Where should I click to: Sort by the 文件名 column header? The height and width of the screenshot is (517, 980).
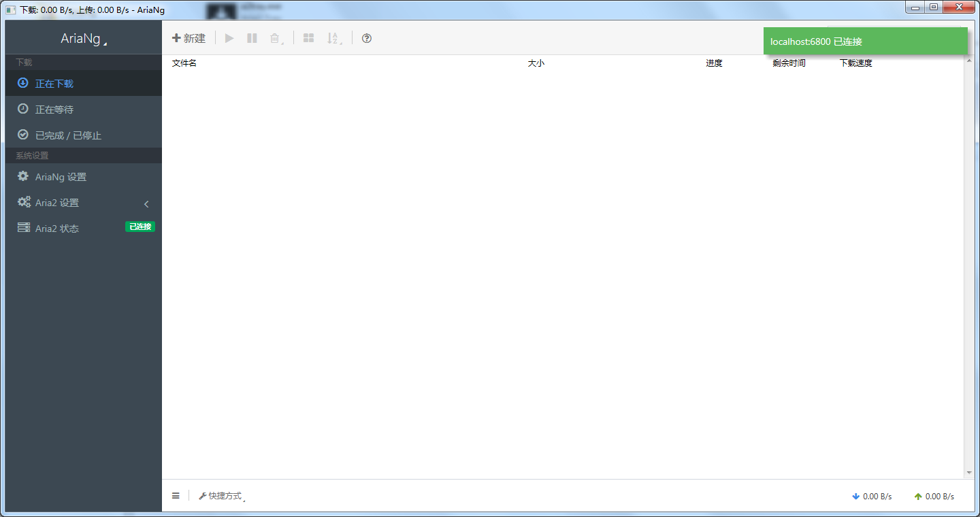184,63
